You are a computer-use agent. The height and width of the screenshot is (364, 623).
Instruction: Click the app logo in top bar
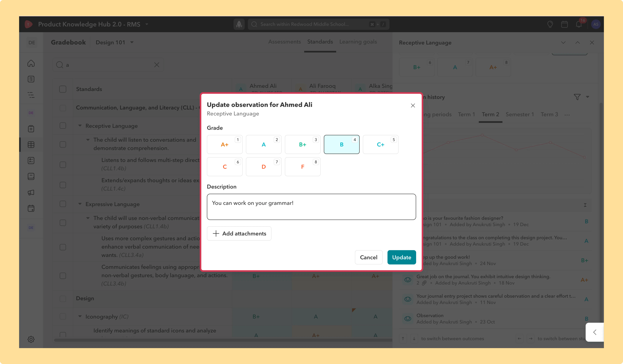point(29,24)
